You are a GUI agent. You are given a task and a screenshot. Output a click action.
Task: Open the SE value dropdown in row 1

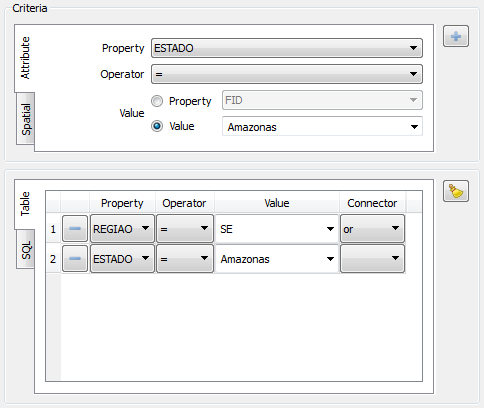pos(277,229)
